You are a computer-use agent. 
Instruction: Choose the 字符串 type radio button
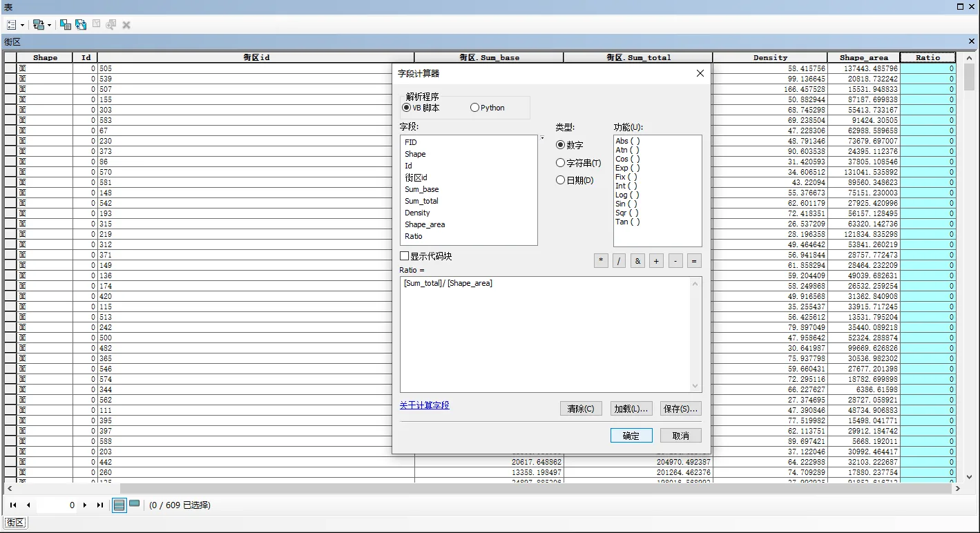click(x=560, y=163)
